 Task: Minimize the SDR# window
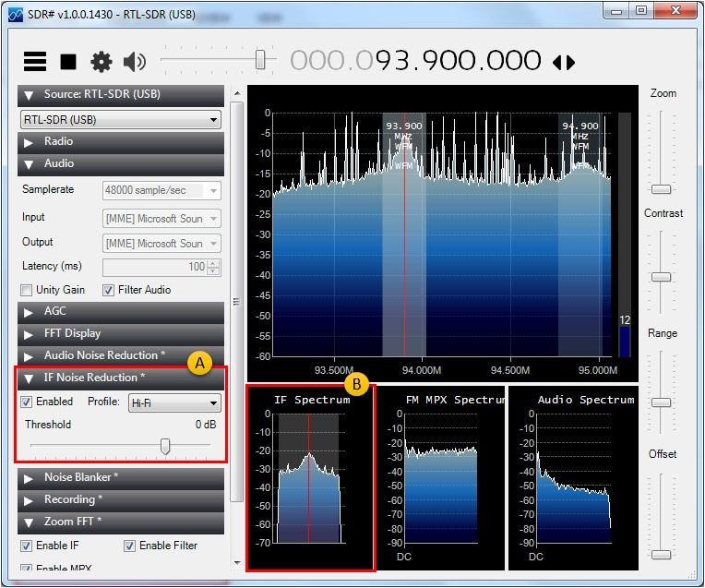coord(616,12)
